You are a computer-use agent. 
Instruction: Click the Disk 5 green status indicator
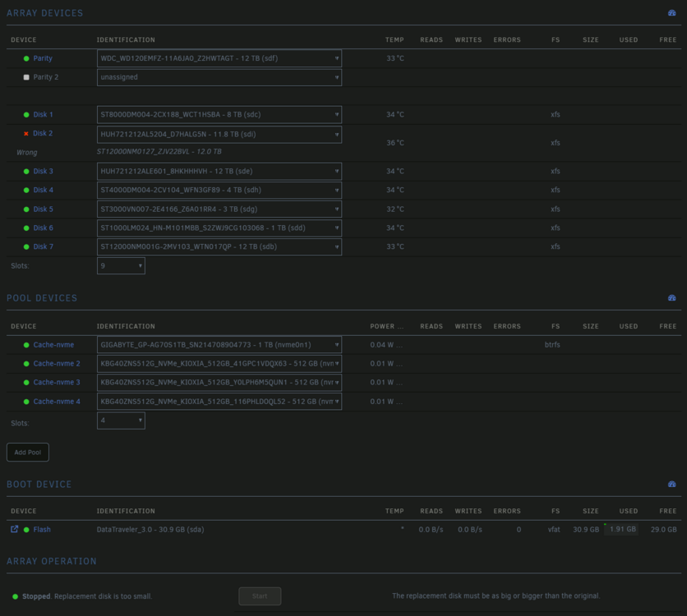(x=26, y=209)
